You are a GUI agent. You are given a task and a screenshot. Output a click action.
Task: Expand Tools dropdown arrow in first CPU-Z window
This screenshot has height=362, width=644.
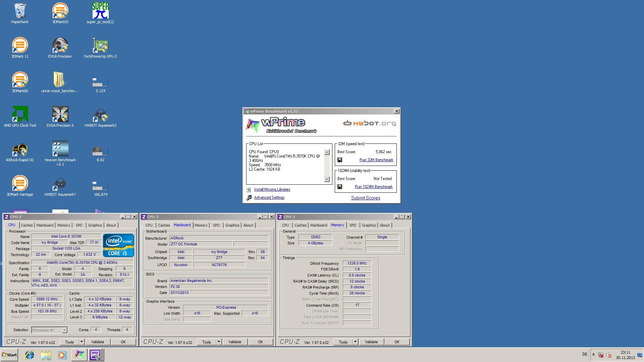pos(82,342)
